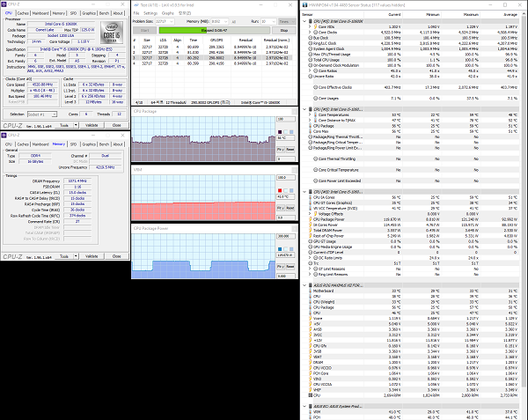Screen dimensions: 528x420
Task: Switch to Caches tab in upper CPU-Z window
Action: pyautogui.click(x=23, y=13)
